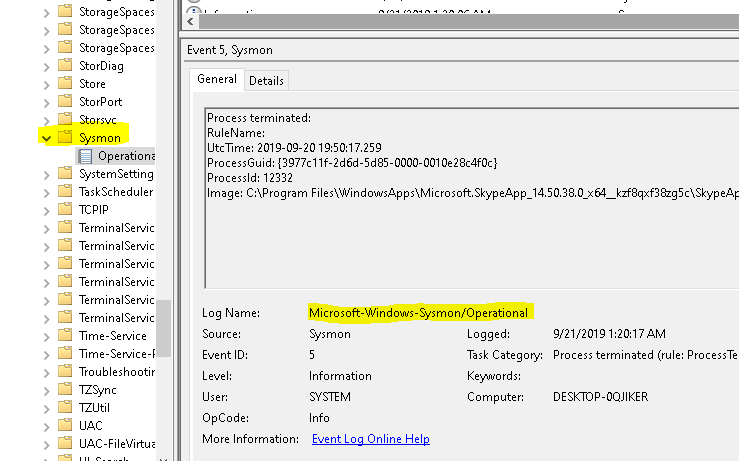Click the UAC folder icon
739x461 pixels.
click(x=65, y=425)
